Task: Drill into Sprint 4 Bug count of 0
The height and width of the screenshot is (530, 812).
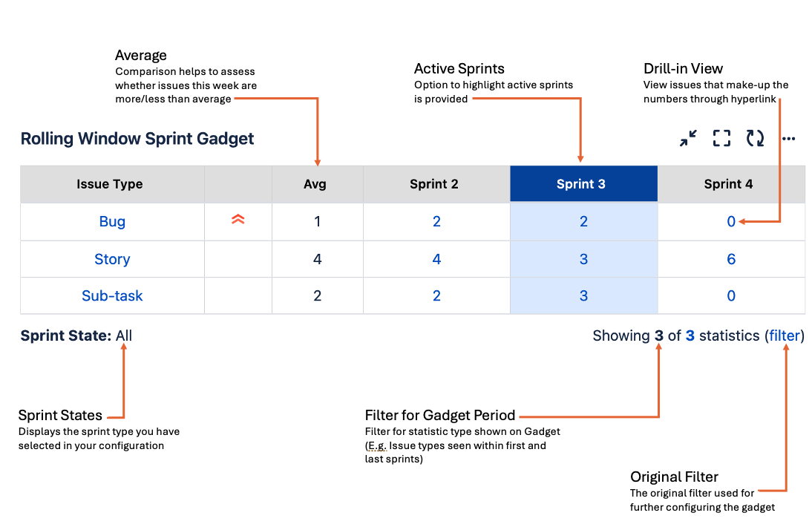Action: [x=730, y=220]
